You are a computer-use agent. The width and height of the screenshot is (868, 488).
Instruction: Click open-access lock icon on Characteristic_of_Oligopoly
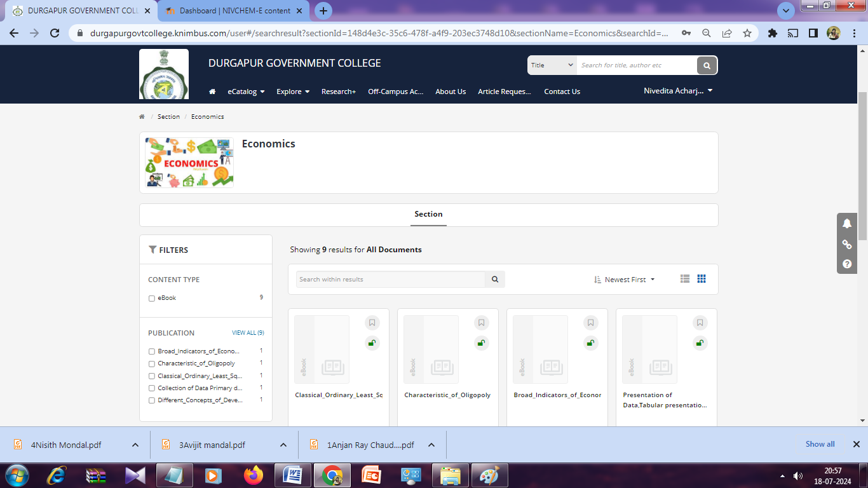coord(482,343)
